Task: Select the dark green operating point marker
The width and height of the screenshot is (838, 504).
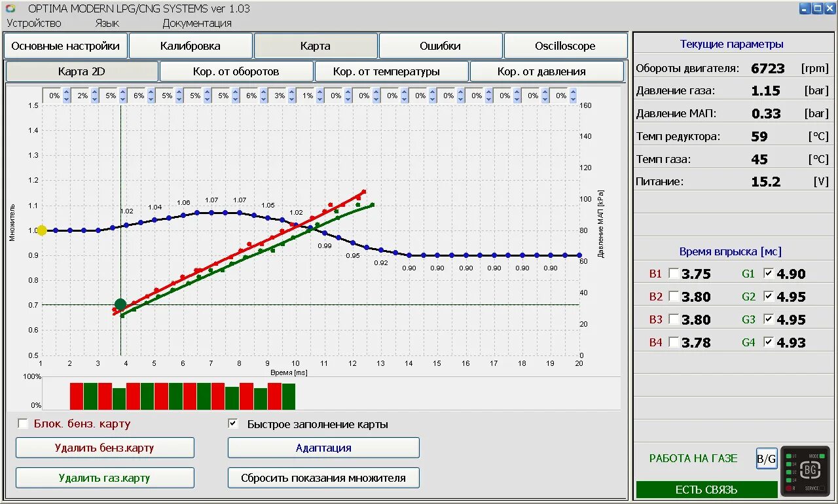Action: [x=120, y=304]
